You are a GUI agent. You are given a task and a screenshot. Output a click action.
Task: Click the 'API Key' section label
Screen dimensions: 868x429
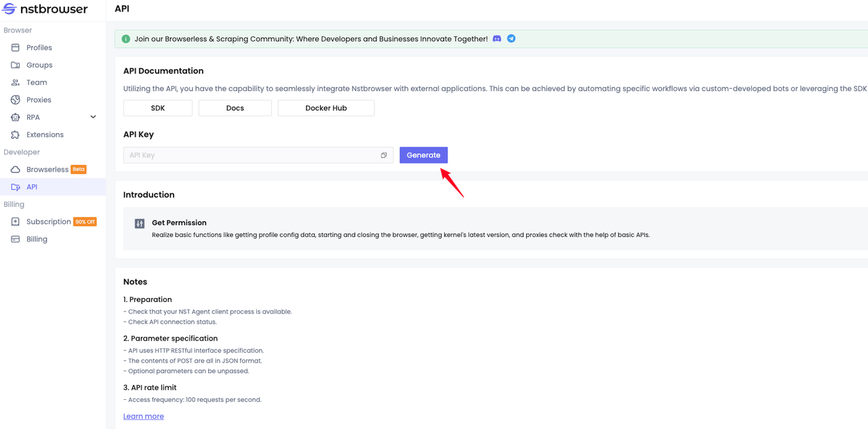[139, 134]
